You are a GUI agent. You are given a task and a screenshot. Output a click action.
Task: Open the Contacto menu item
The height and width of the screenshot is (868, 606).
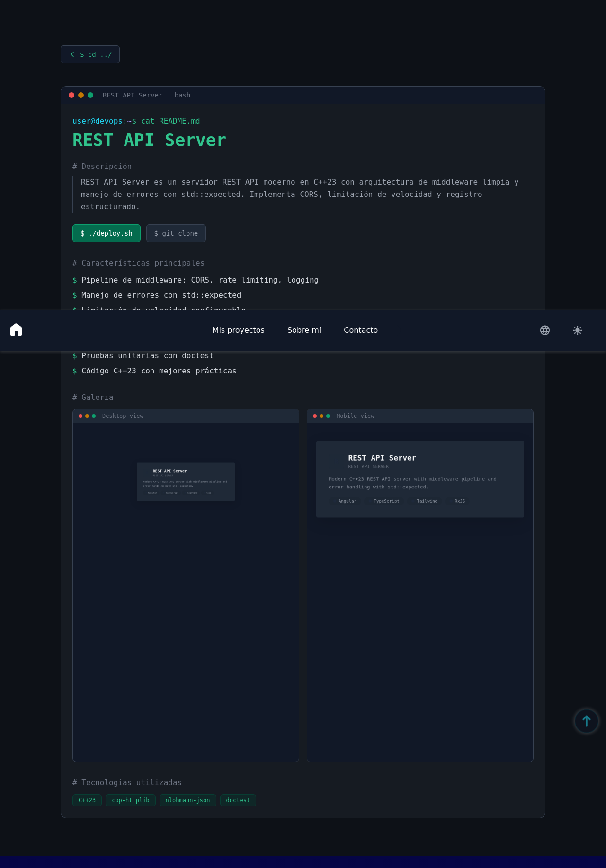361,330
